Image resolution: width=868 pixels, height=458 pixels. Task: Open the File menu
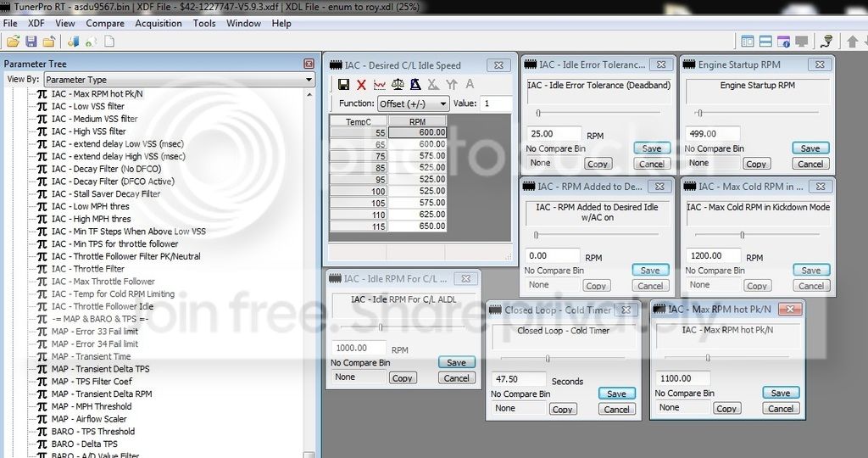pos(10,23)
